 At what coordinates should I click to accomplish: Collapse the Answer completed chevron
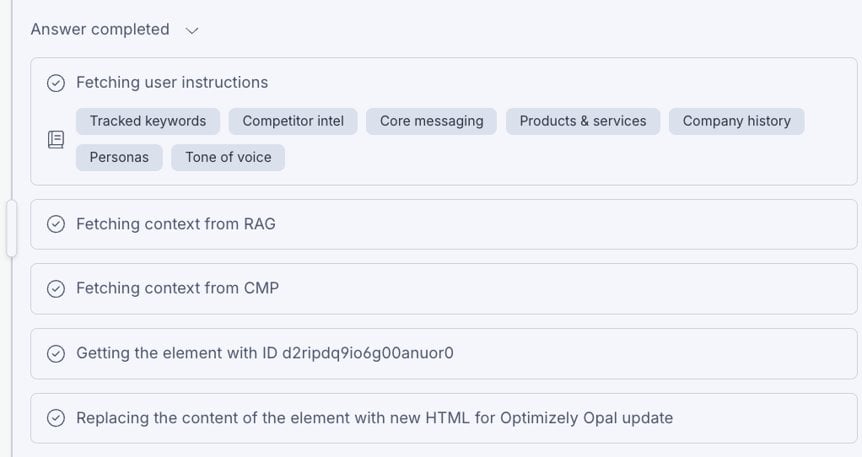click(x=193, y=30)
